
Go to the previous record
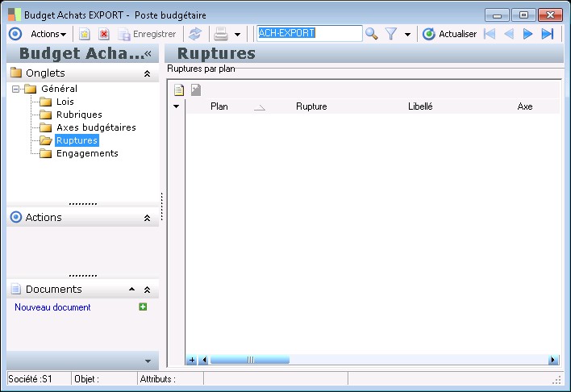tap(509, 34)
